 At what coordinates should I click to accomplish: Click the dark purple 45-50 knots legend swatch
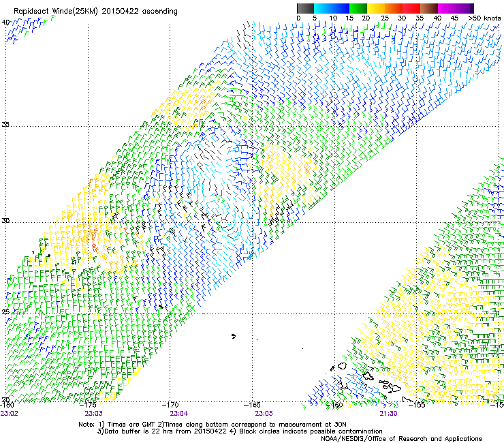point(464,8)
